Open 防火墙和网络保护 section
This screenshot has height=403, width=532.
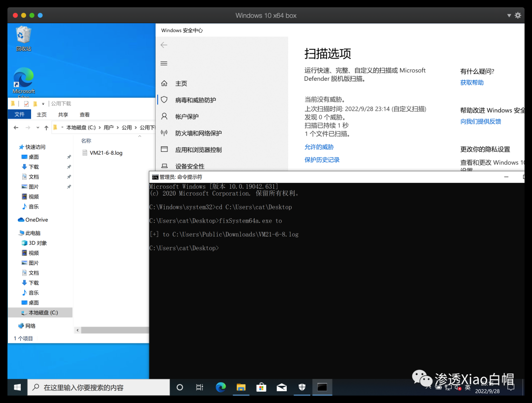[x=199, y=134]
